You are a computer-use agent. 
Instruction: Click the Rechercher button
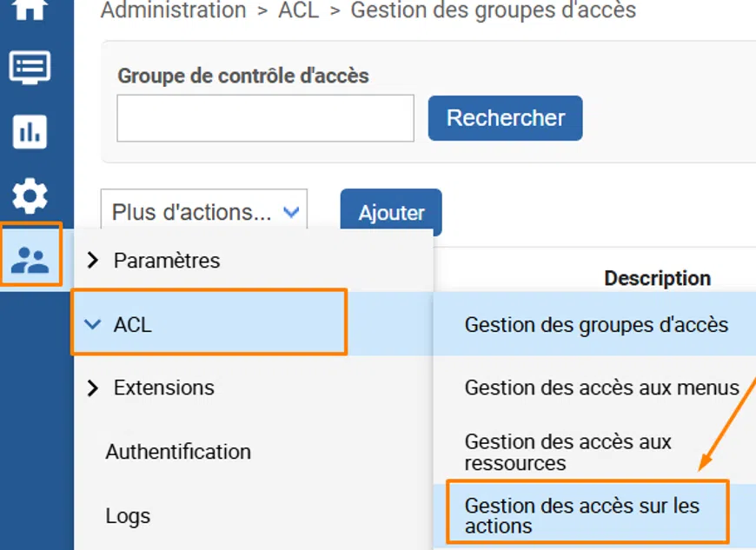(505, 118)
